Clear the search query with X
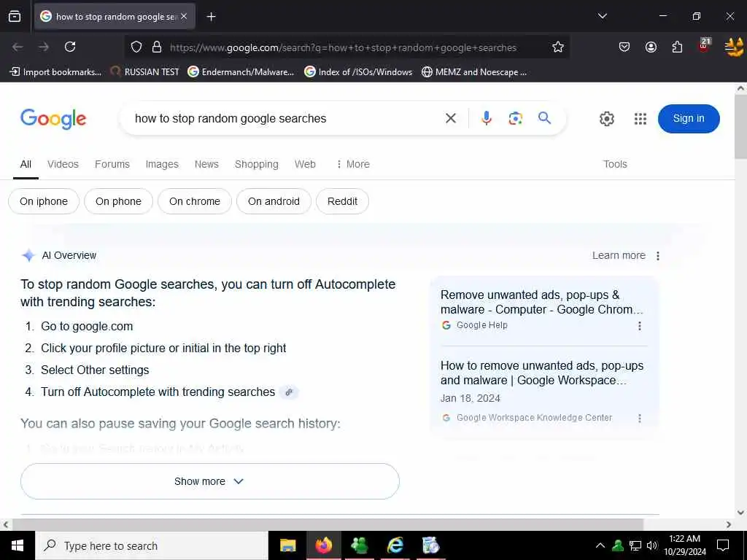The width and height of the screenshot is (747, 560). [451, 118]
